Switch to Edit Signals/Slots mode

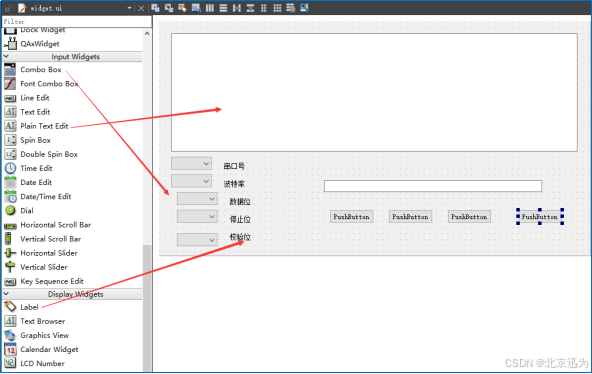point(169,8)
